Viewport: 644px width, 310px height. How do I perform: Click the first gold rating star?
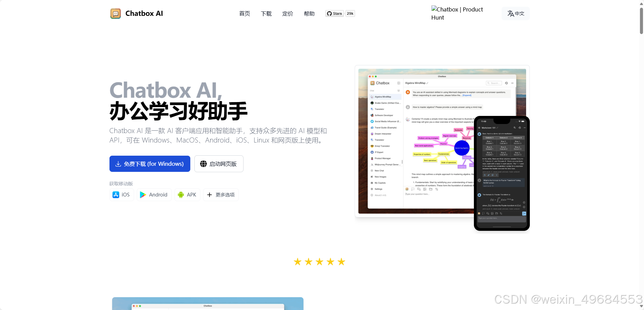click(297, 262)
